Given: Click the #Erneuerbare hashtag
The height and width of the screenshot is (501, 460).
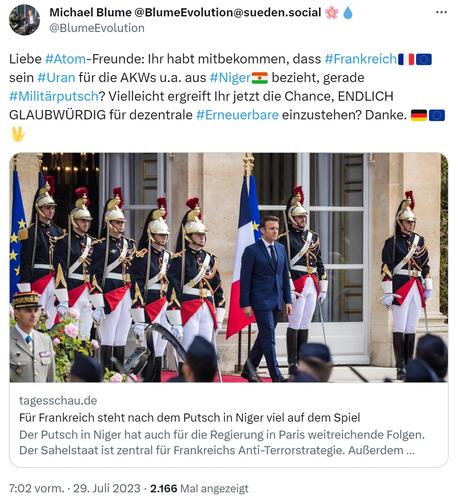Looking at the screenshot, I should (x=237, y=115).
